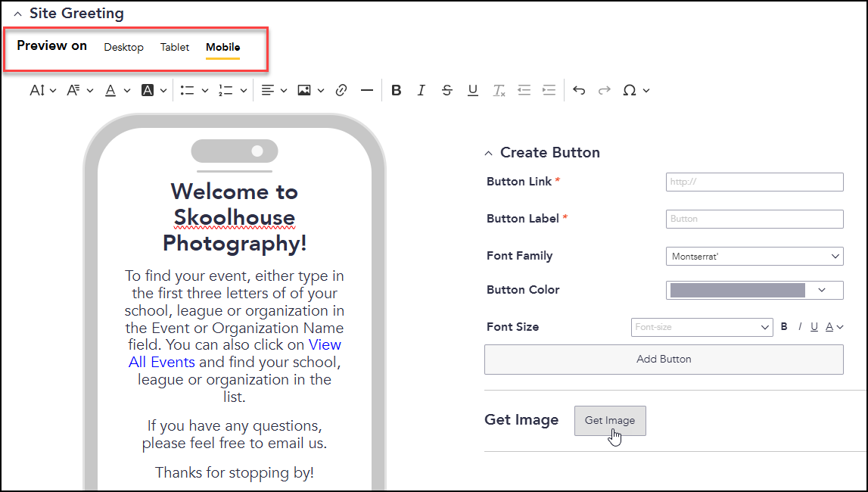Click the insert link icon

[x=341, y=90]
